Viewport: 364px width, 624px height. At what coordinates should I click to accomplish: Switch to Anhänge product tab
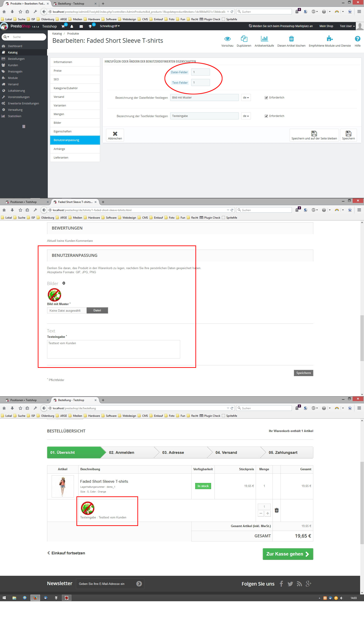75,149
